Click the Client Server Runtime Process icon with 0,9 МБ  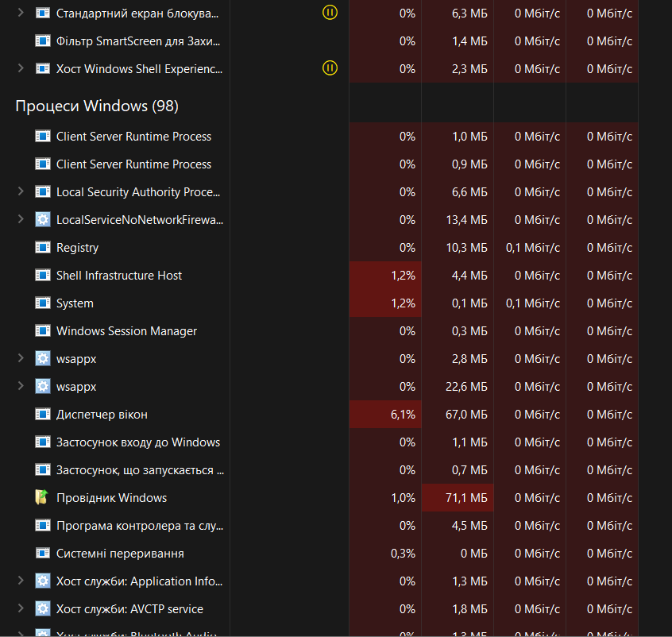tap(42, 164)
